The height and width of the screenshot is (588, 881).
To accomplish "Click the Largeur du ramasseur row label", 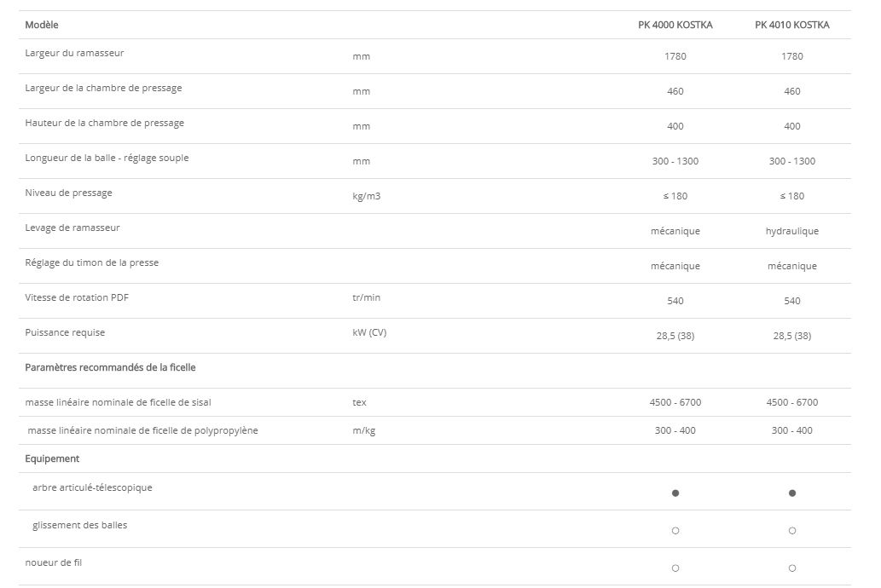I will click(74, 53).
